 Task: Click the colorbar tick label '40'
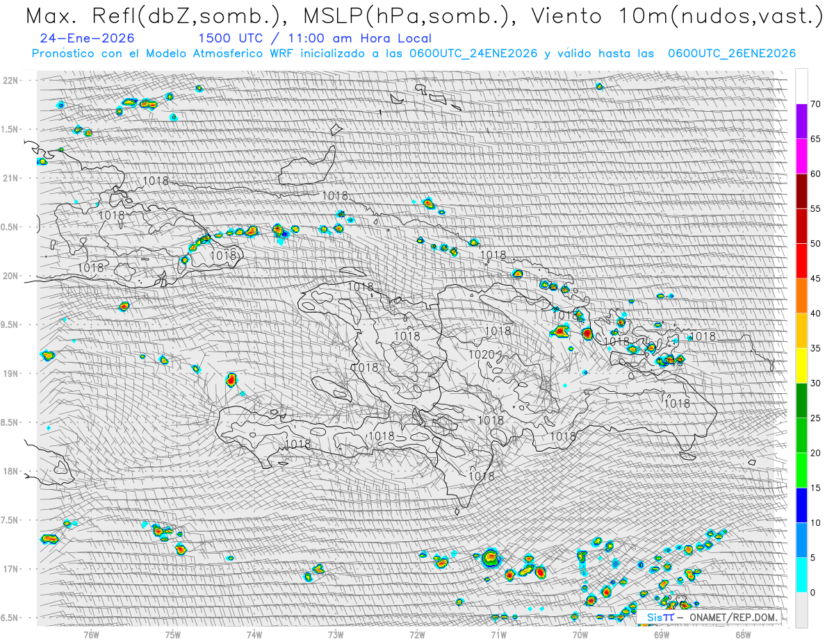(816, 313)
